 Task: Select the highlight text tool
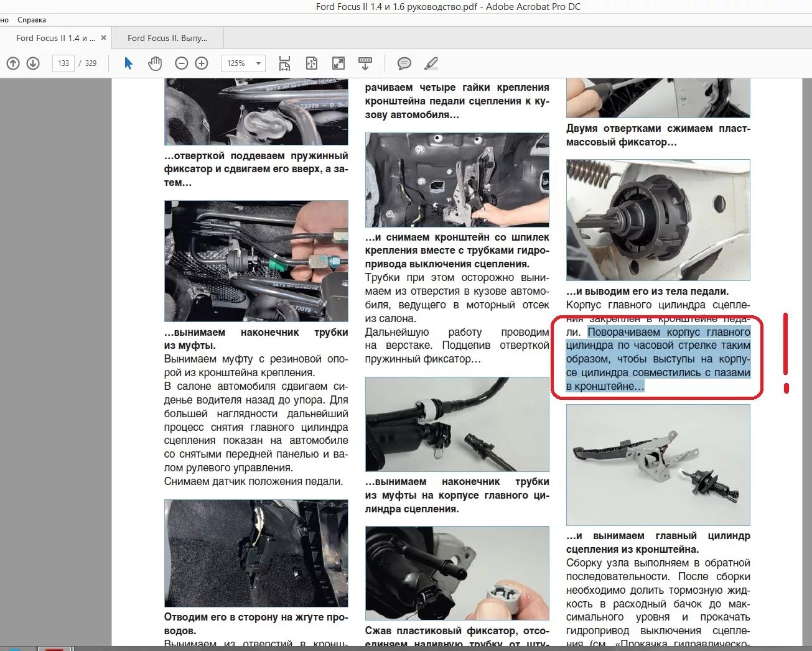point(431,63)
